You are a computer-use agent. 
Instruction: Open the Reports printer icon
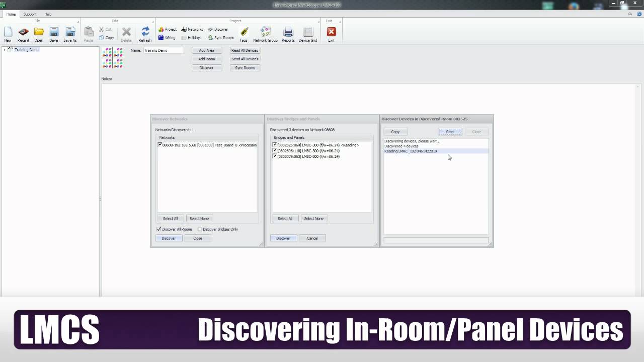tap(288, 34)
